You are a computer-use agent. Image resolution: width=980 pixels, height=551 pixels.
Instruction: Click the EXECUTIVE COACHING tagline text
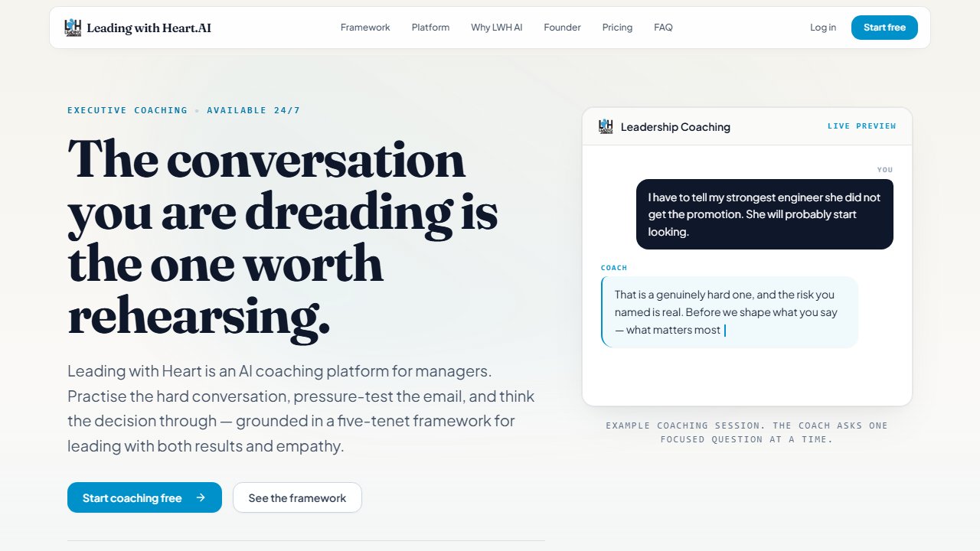(127, 110)
